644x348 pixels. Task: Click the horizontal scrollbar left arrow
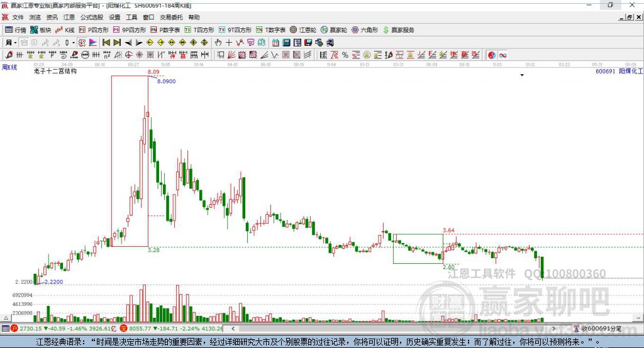(233, 329)
